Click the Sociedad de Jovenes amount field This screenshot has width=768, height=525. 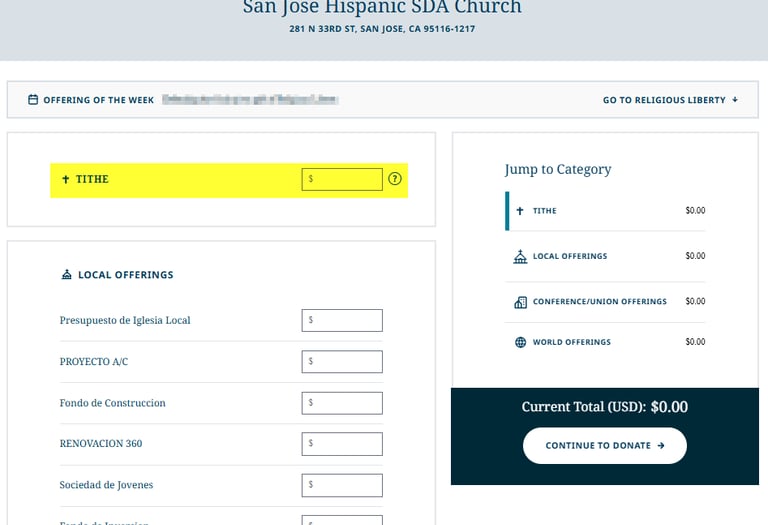pyautogui.click(x=342, y=485)
